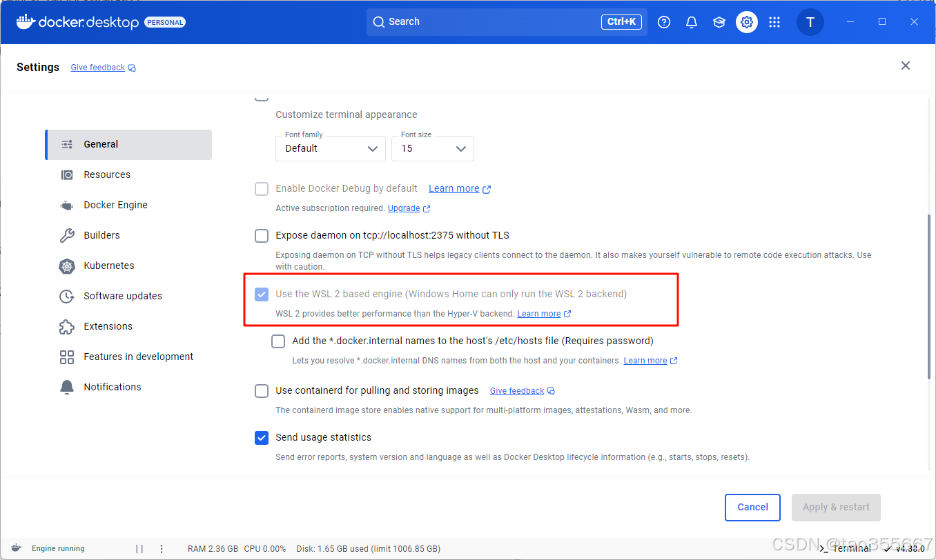Click the Search field in header
936x560 pixels.
point(507,22)
